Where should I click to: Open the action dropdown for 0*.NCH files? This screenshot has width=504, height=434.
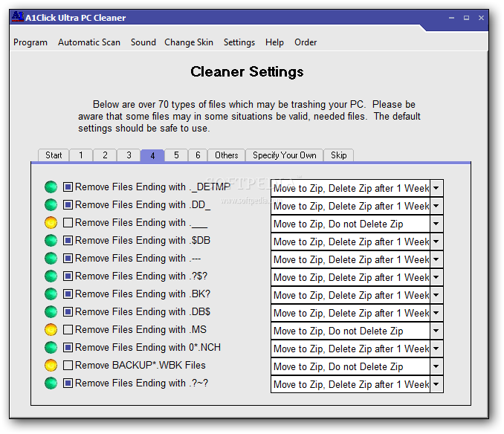click(x=436, y=349)
